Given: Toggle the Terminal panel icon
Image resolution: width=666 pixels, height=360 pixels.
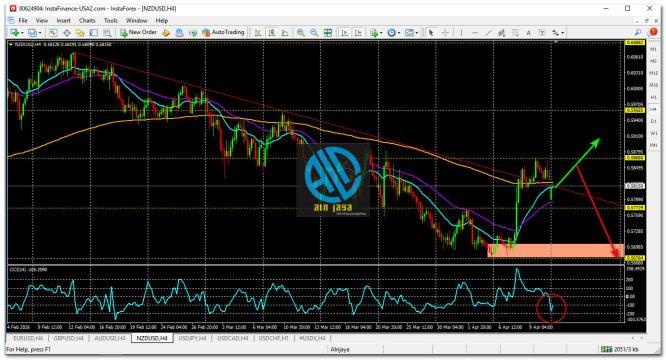Looking at the screenshot, I should pyautogui.click(x=94, y=32).
